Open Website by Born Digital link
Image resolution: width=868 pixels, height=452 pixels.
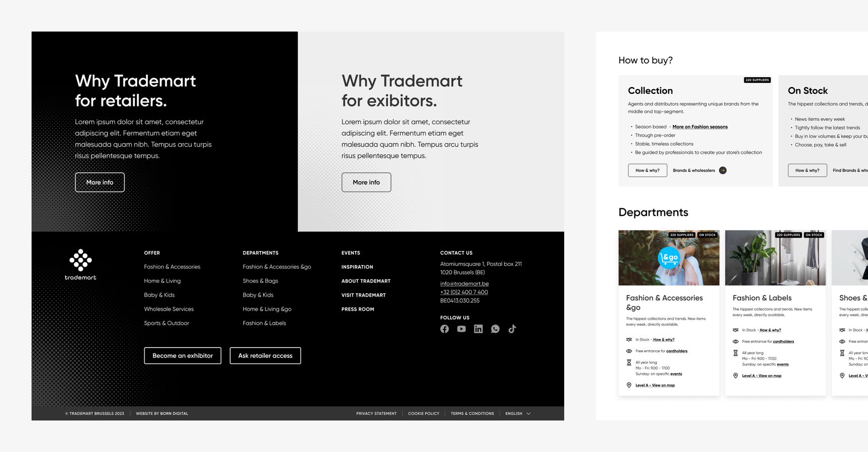162,414
